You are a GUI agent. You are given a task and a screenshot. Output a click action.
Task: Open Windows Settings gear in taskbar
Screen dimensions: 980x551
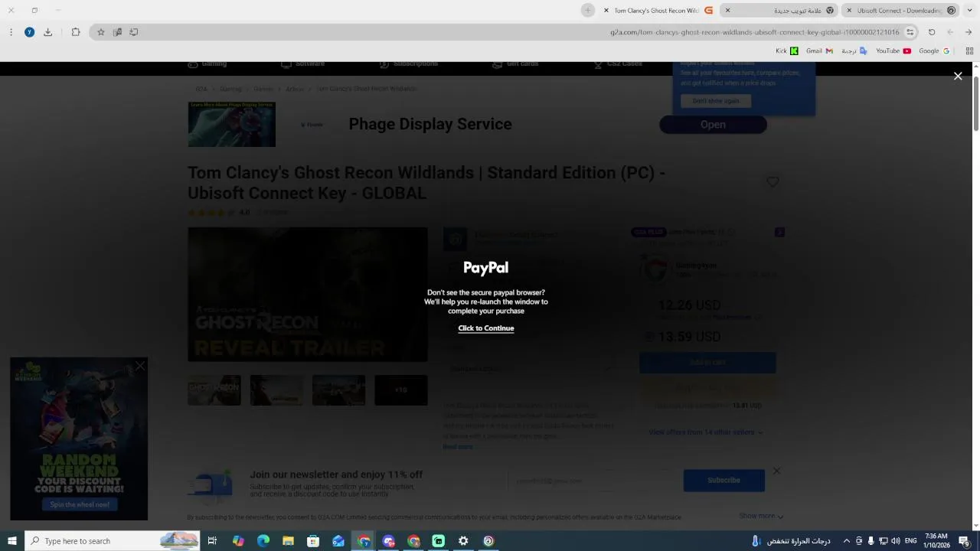pos(463,541)
